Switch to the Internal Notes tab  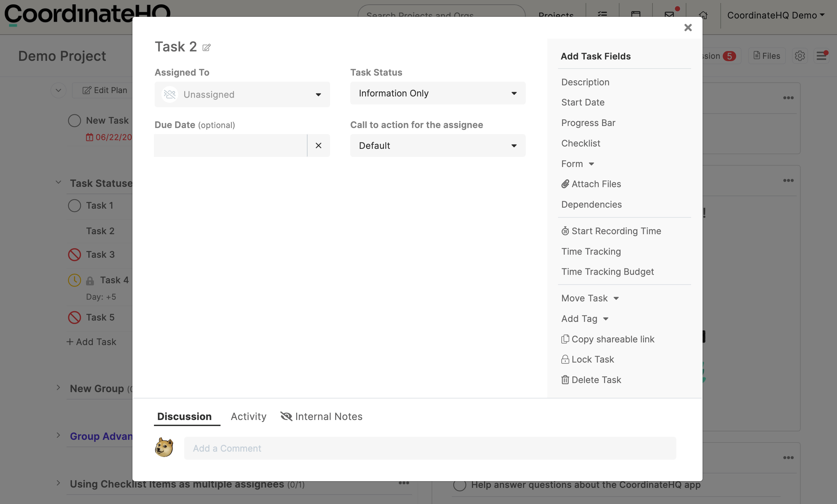(x=321, y=416)
